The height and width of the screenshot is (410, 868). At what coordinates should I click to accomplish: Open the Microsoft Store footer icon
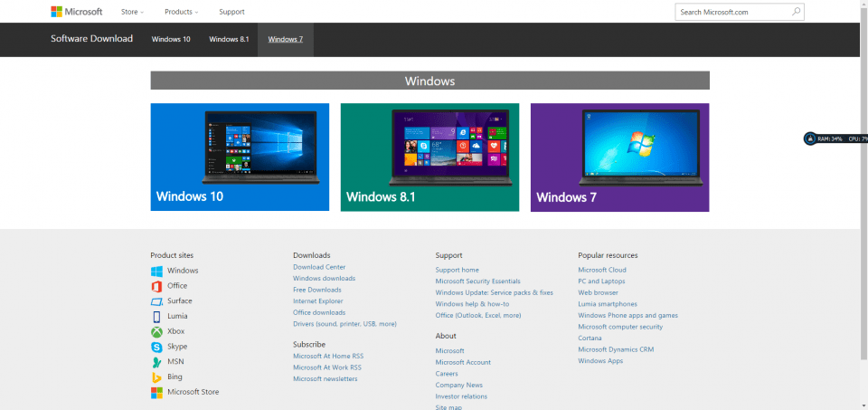coord(156,392)
